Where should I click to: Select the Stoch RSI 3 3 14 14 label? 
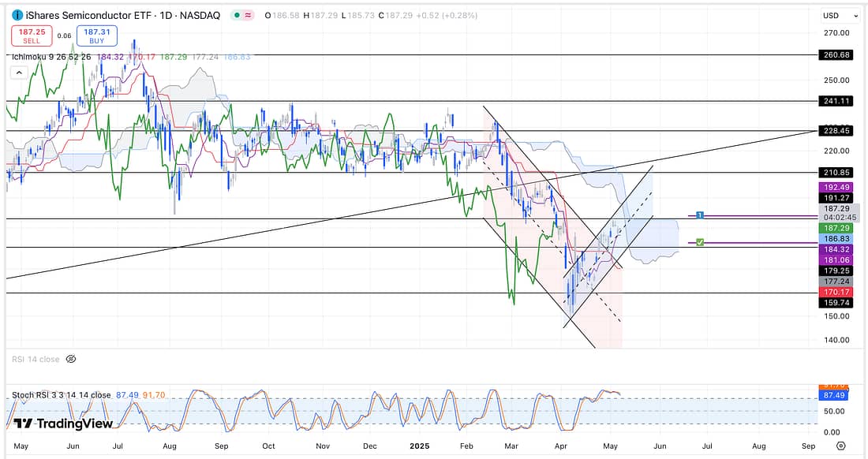click(x=62, y=395)
